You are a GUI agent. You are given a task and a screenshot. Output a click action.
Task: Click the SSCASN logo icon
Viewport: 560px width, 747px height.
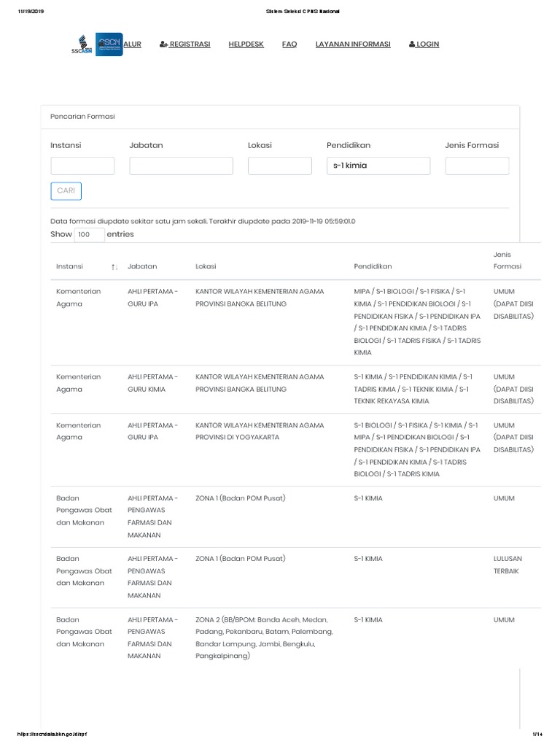click(x=82, y=44)
